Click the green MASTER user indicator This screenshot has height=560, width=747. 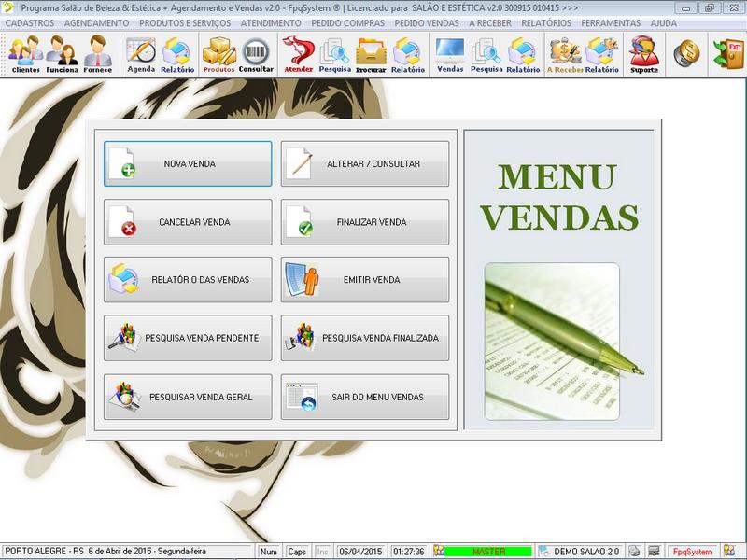tap(488, 552)
